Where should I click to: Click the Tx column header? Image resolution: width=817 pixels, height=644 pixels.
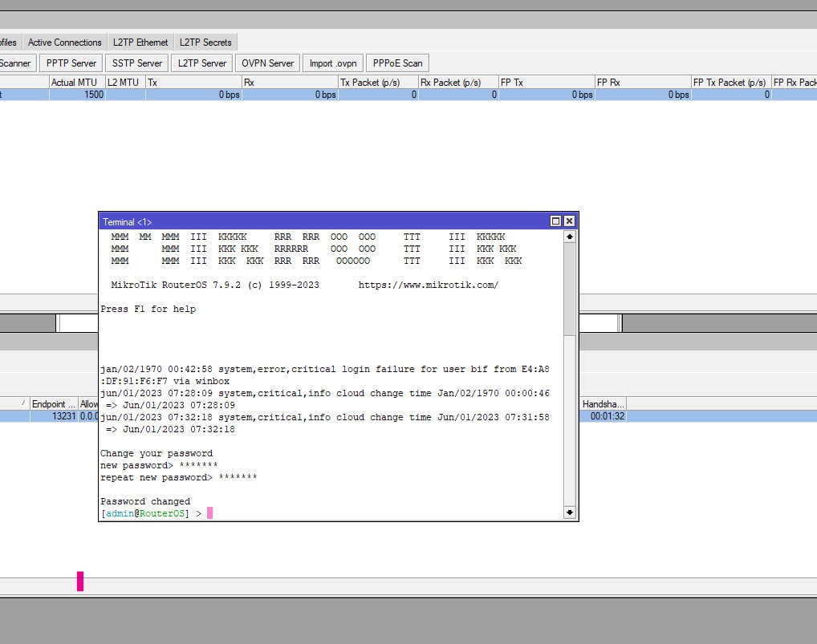click(193, 83)
